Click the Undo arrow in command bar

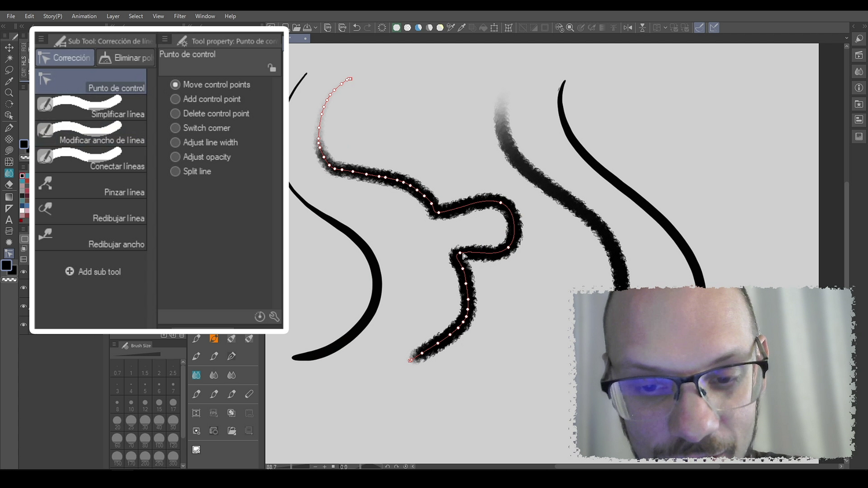click(x=356, y=28)
